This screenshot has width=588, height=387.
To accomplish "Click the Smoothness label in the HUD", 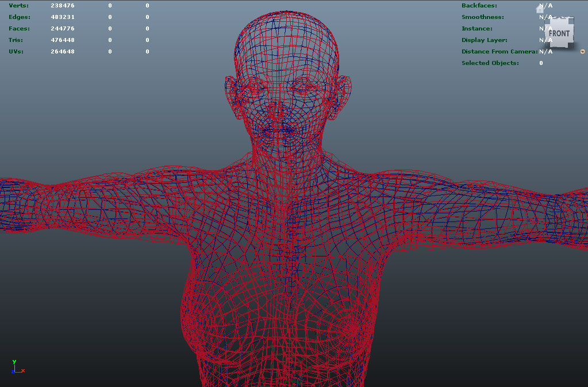I will pyautogui.click(x=482, y=17).
